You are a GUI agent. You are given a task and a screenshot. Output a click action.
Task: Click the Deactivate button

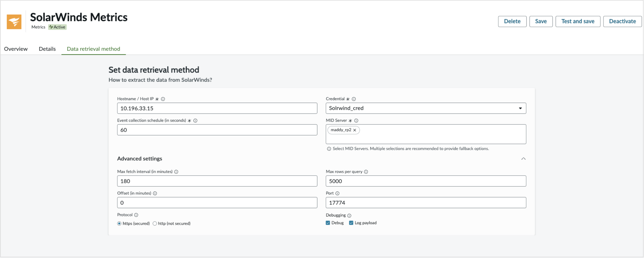(x=622, y=22)
